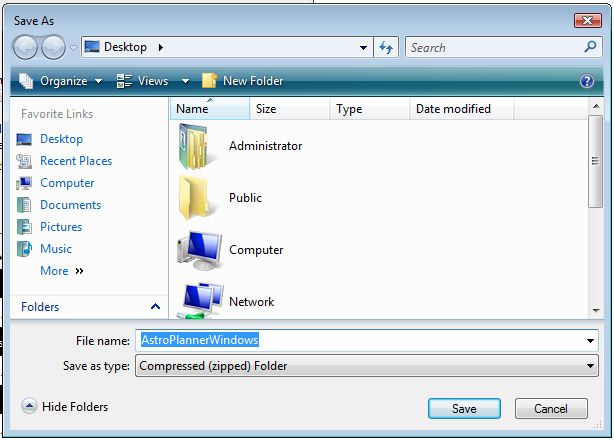The image size is (614, 440).
Task: Open the File name history dropdown arrow
Action: (590, 341)
